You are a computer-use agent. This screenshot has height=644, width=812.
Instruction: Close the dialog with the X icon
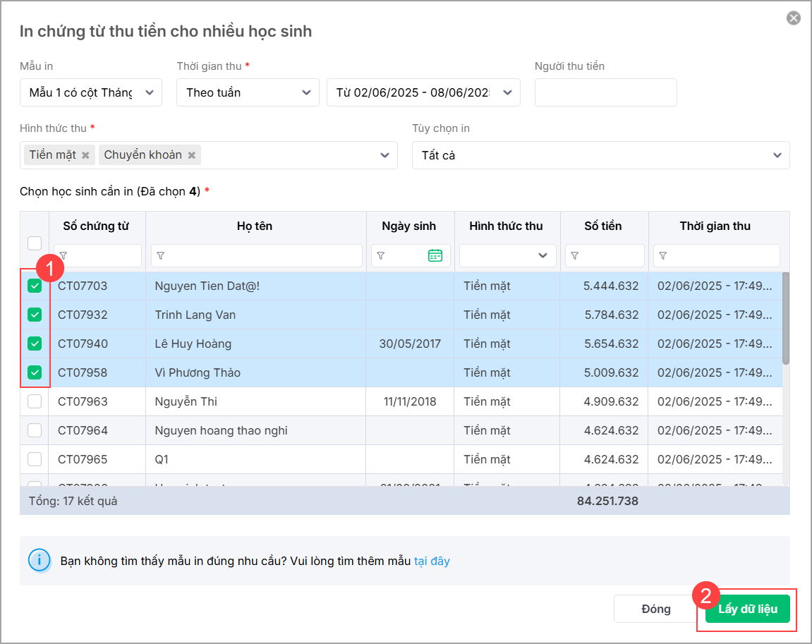[794, 18]
